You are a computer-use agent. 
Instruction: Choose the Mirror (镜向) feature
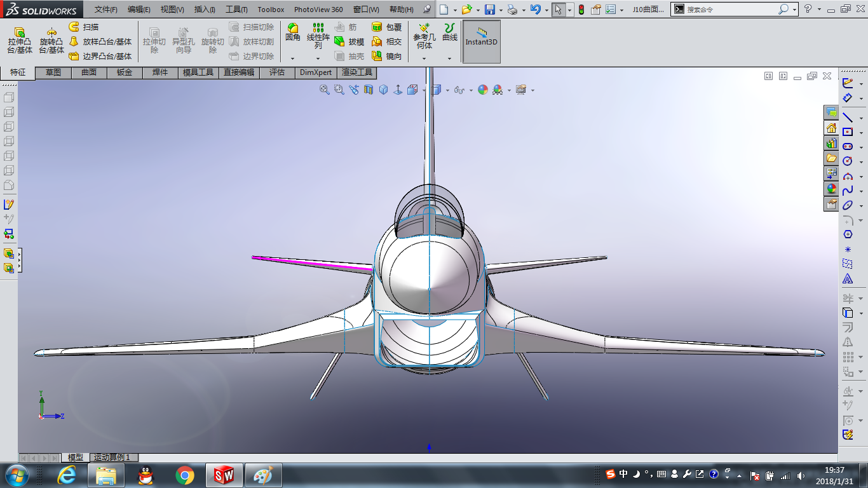(386, 56)
